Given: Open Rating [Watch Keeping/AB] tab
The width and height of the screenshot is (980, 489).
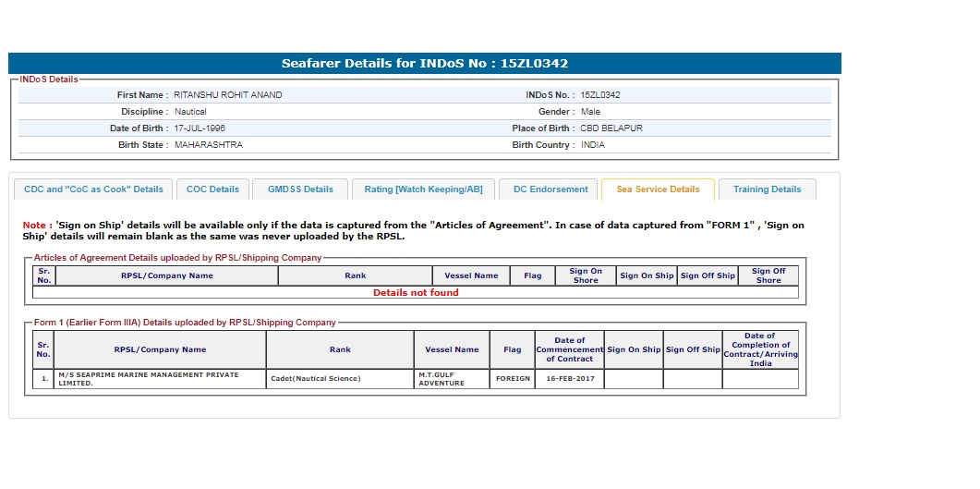Looking at the screenshot, I should tap(423, 189).
